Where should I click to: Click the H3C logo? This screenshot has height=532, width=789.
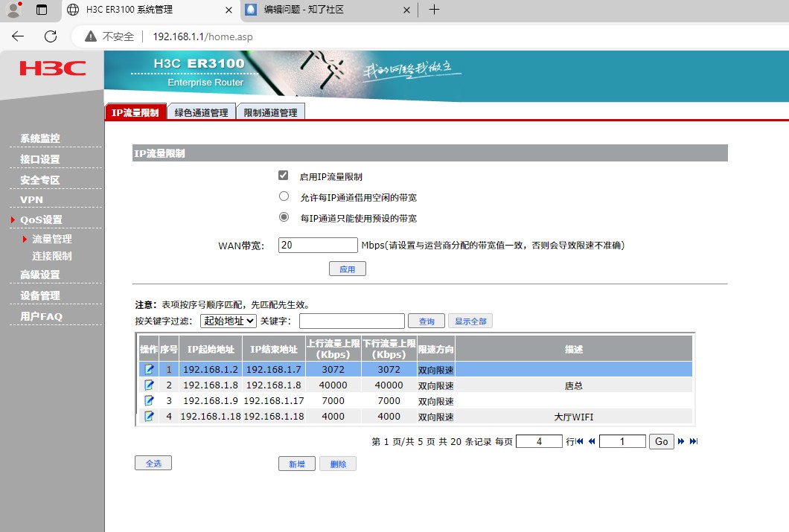(x=52, y=68)
